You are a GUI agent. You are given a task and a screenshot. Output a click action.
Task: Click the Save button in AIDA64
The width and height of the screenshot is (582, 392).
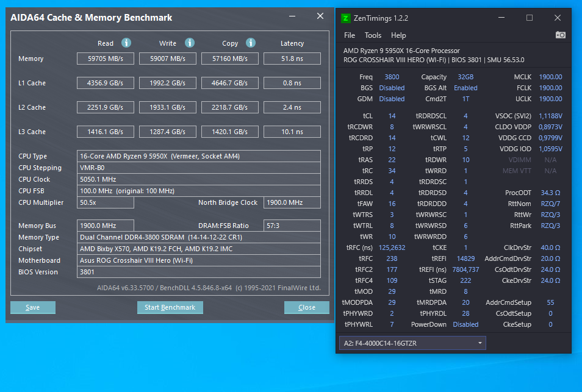pos(33,307)
